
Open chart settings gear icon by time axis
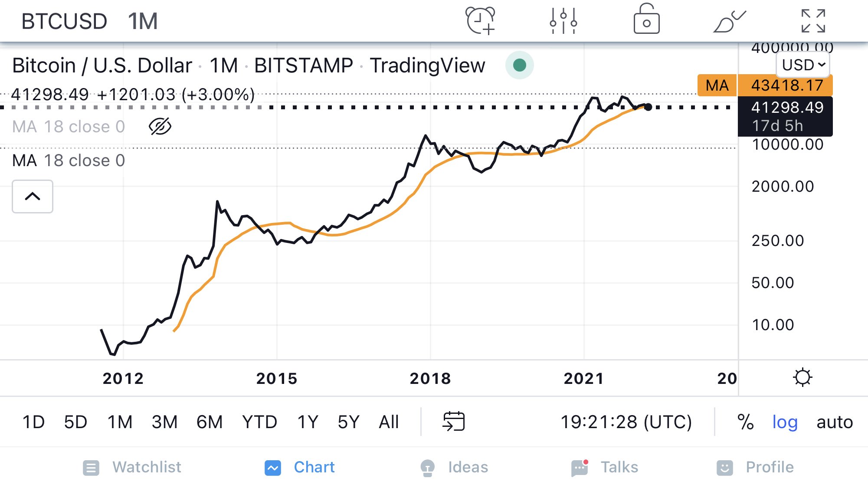click(802, 377)
